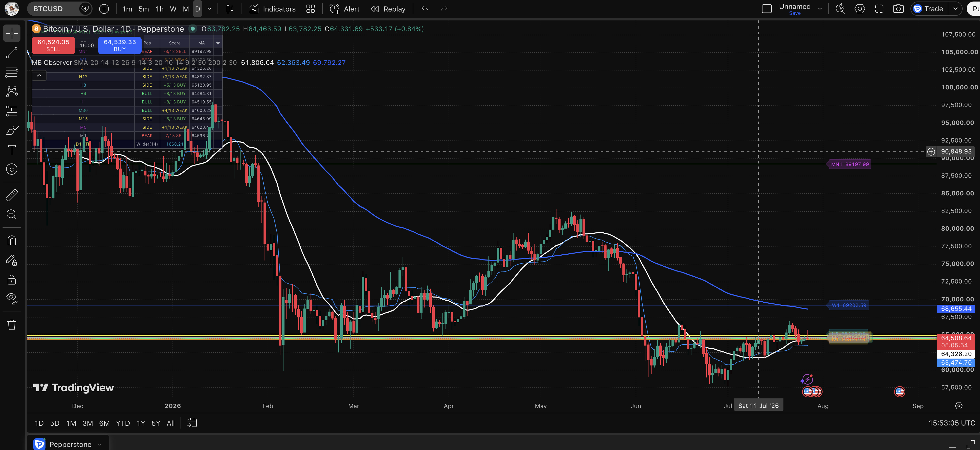Expand the Trade dropdown arrow
This screenshot has height=450, width=980.
point(955,9)
